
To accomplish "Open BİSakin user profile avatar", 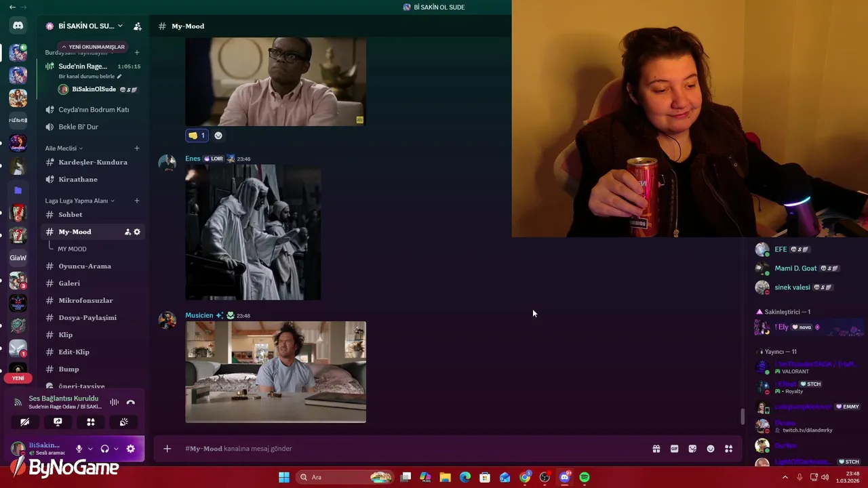I will (18, 449).
